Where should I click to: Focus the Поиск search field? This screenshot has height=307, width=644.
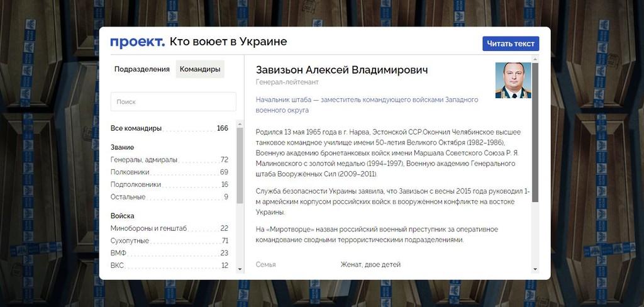click(x=174, y=101)
